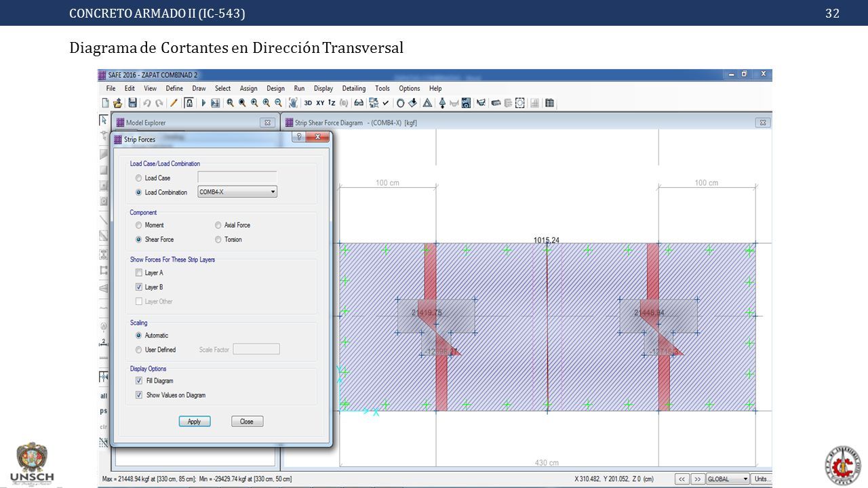
Task: Click the Apply button
Action: pos(195,422)
